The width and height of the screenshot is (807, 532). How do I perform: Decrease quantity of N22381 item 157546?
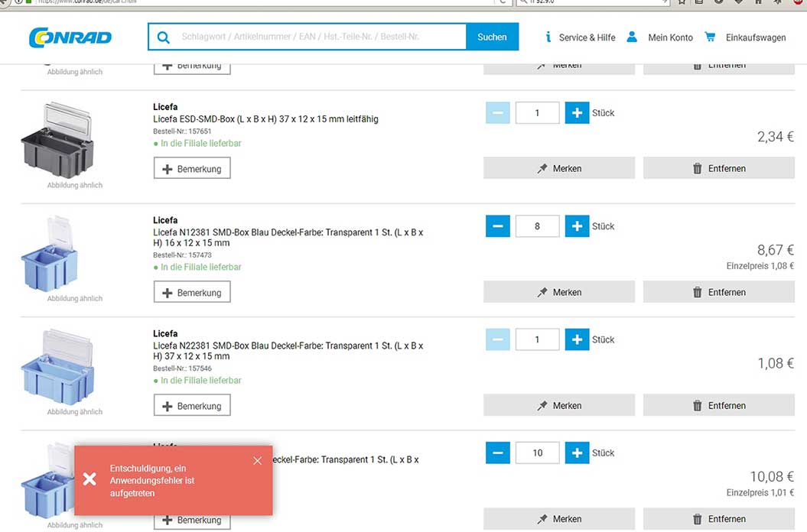click(498, 339)
